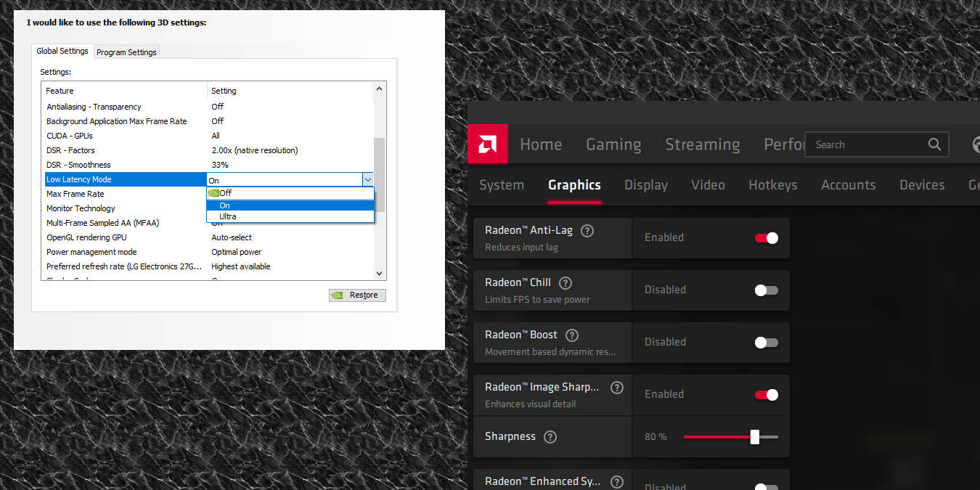Click the help icon next to Radeon Image Sharpening
The width and height of the screenshot is (980, 490).
[617, 387]
